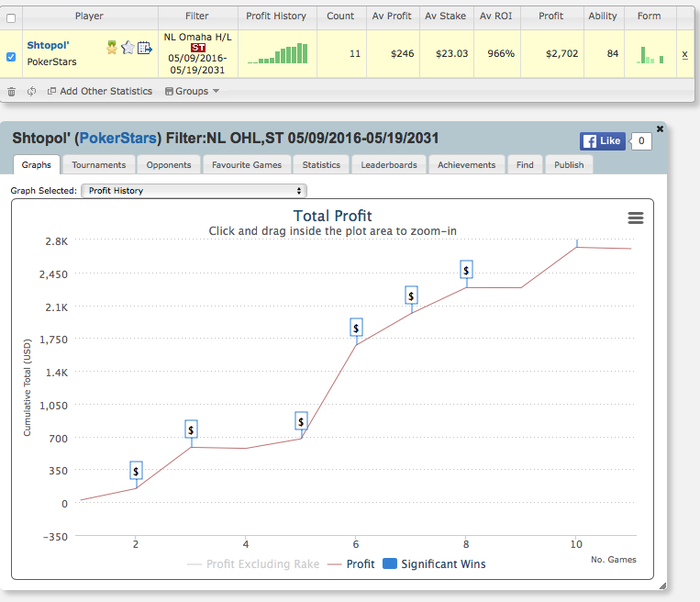This screenshot has height=602, width=700.
Task: Sort by the Player column header
Action: [x=89, y=16]
